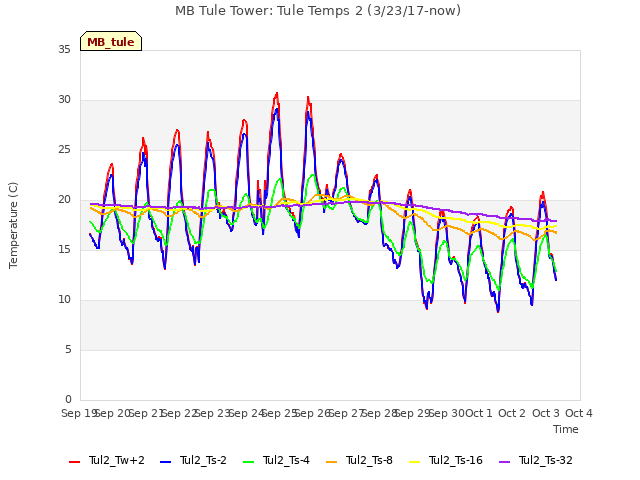Image resolution: width=640 pixels, height=480 pixels.
Task: Click the Oct 3 x-axis tick label
Action: [x=546, y=413]
